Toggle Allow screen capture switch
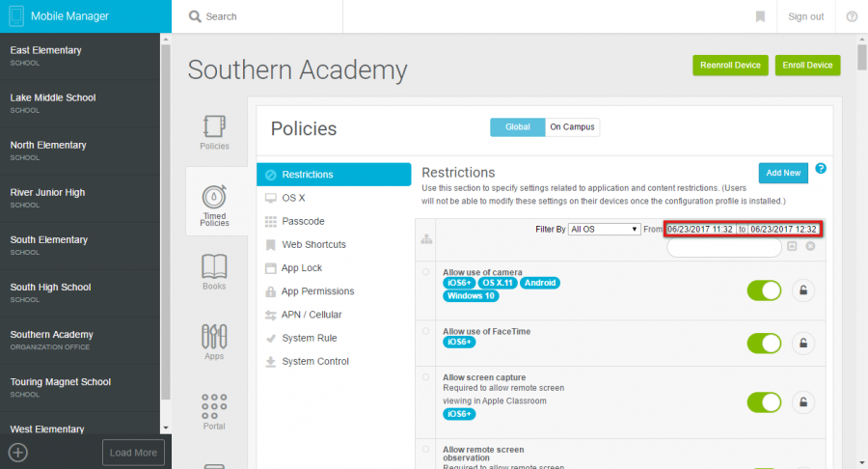 765,402
